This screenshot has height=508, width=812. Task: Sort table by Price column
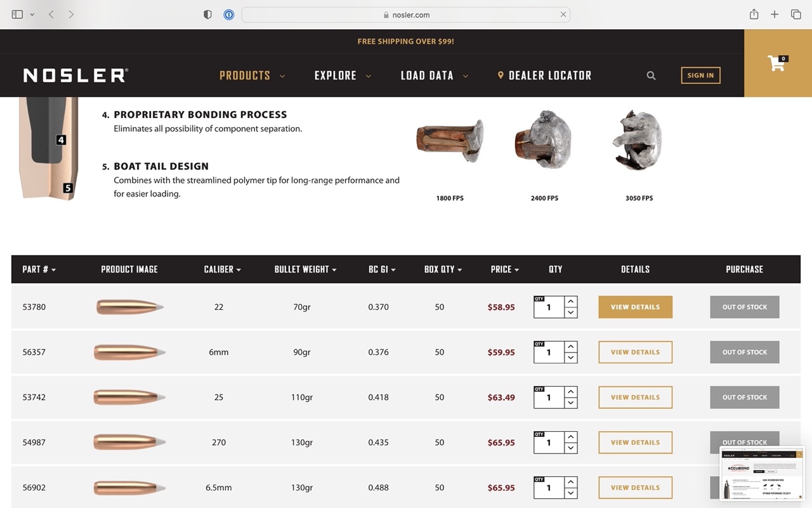coord(504,269)
